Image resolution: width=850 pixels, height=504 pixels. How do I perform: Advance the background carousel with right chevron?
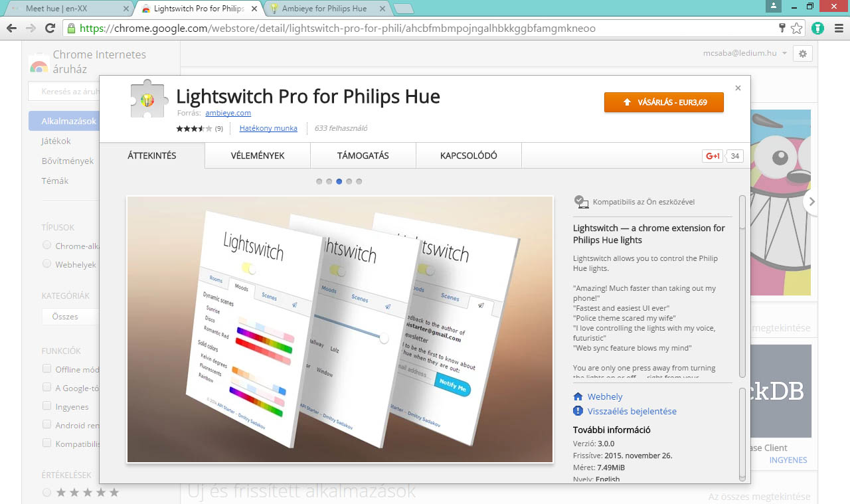(x=811, y=201)
